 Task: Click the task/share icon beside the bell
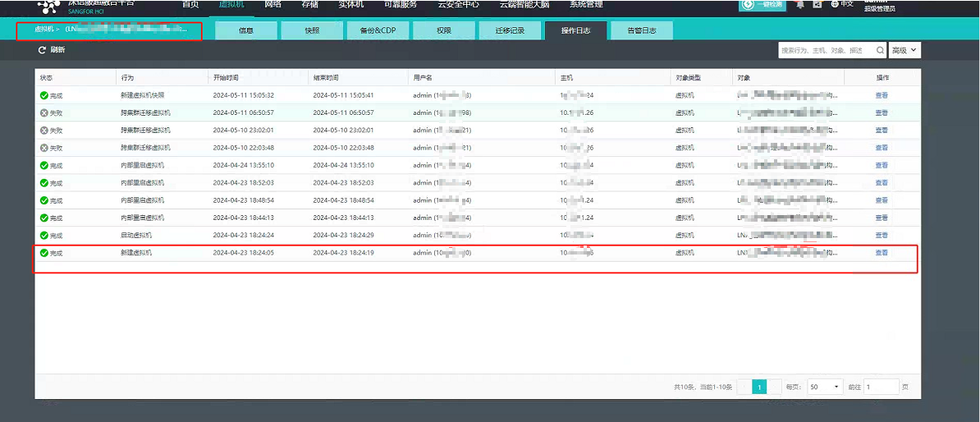coord(817,4)
